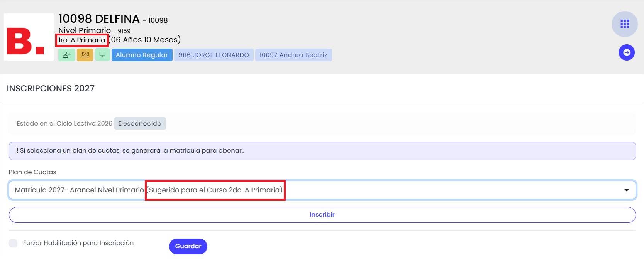644x264 pixels.
Task: Click the Nivel Primario text
Action: 85,30
